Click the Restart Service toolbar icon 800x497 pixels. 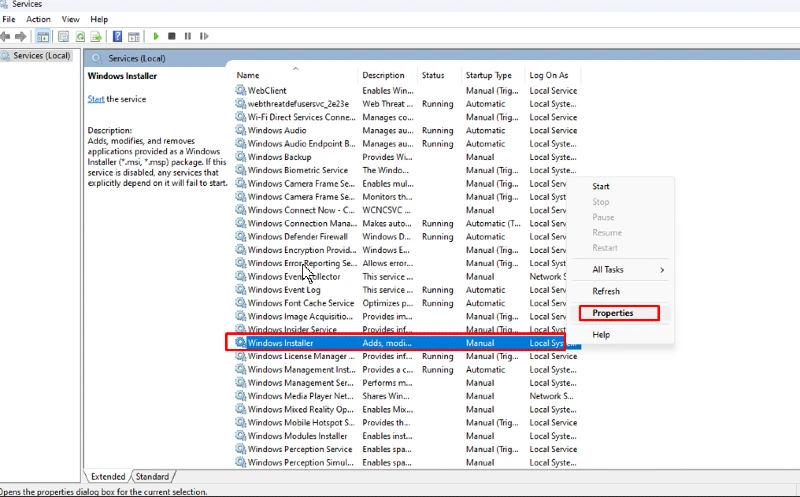click(204, 36)
